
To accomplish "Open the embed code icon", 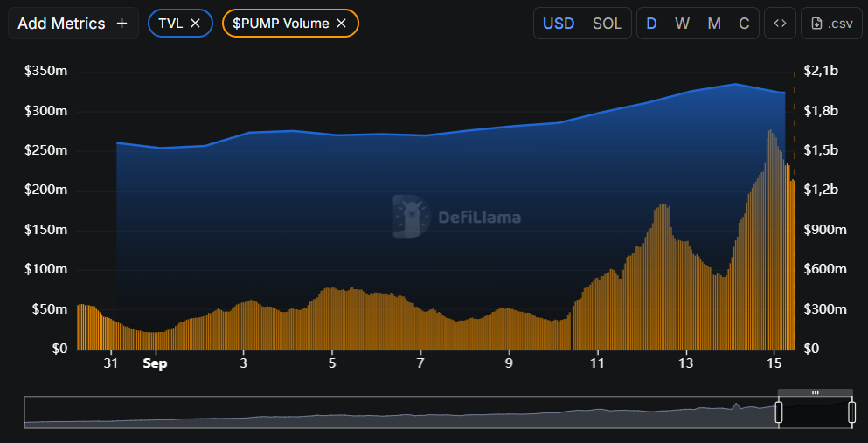I will [780, 24].
